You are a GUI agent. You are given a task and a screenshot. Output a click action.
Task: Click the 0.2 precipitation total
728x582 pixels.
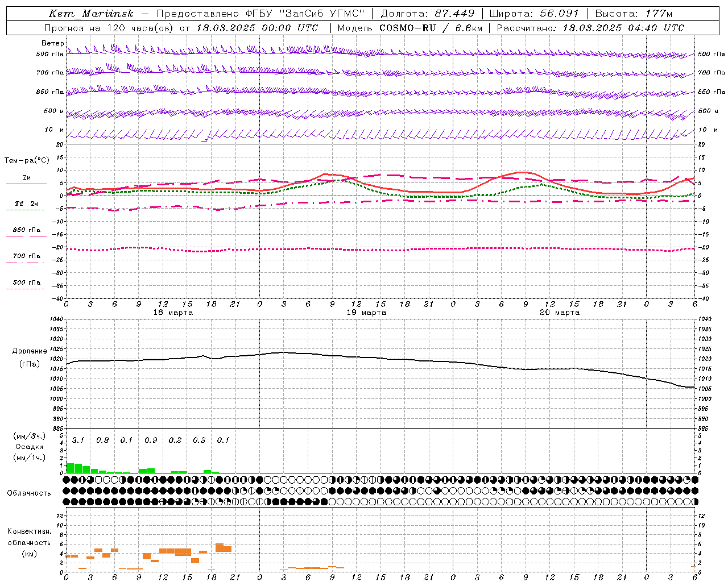click(175, 440)
